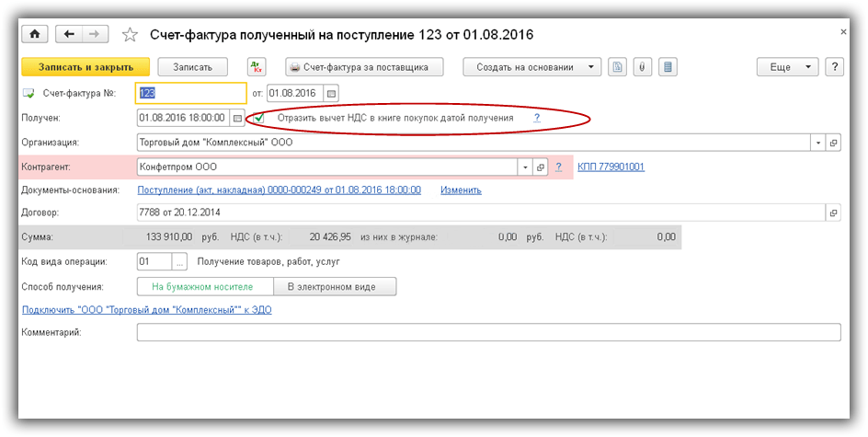Open Договор record with the open icon
The image size is (868, 437).
click(833, 213)
